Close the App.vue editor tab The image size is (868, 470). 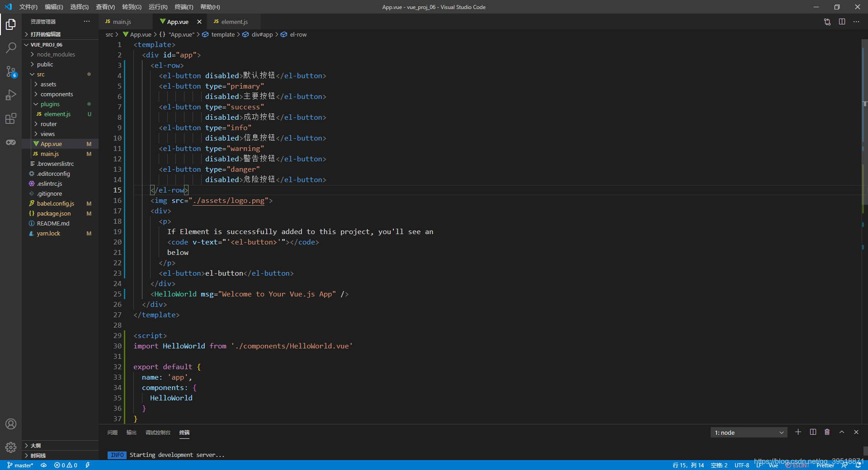point(199,22)
